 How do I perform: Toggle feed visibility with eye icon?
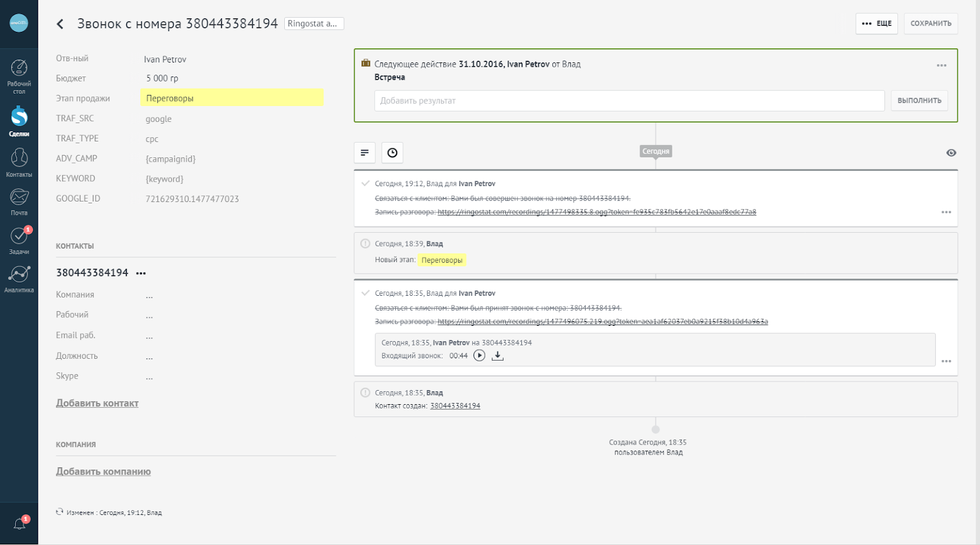951,152
